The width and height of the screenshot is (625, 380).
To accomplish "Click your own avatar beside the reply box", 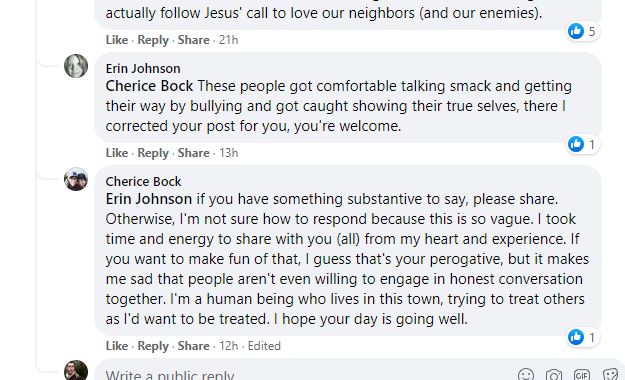I will click(76, 370).
